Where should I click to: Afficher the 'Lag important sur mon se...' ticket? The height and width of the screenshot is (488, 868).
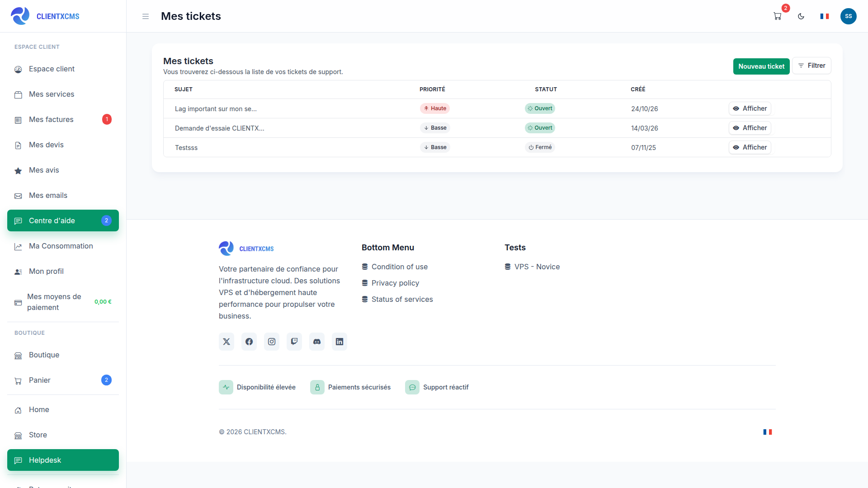pyautogui.click(x=750, y=108)
